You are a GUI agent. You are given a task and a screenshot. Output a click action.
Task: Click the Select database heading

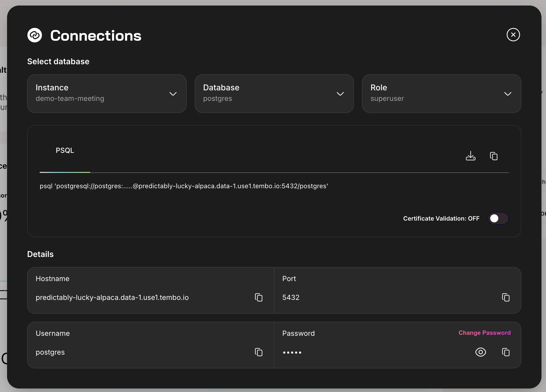[58, 61]
